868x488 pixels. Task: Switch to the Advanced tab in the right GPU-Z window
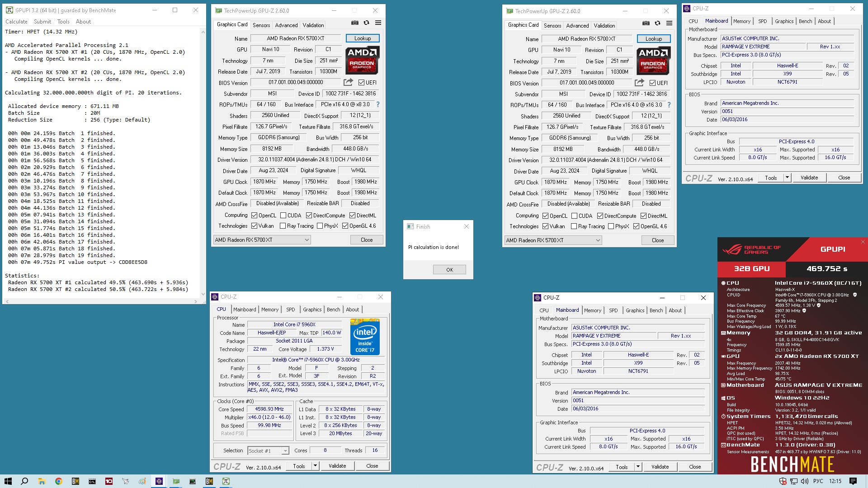[577, 26]
